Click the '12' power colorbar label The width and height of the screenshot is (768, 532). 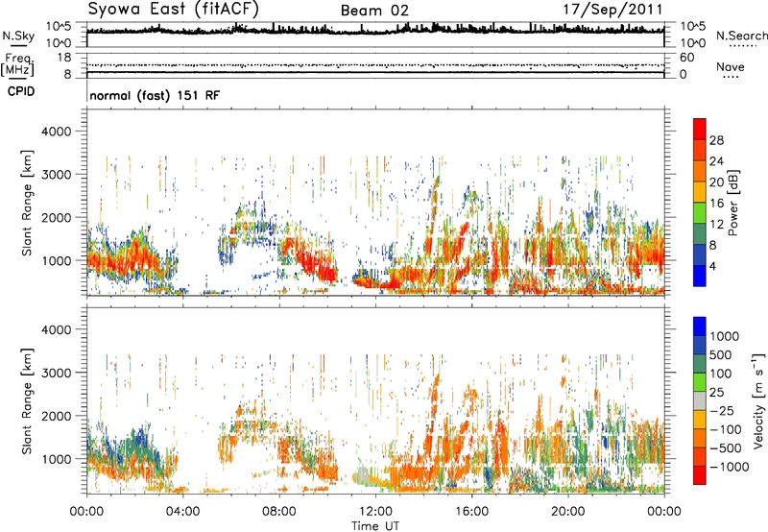716,225
